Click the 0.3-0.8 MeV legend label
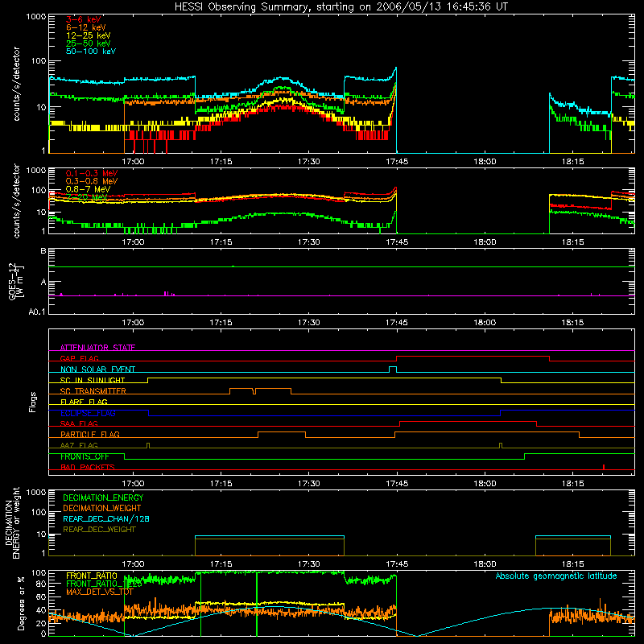 pyautogui.click(x=92, y=181)
